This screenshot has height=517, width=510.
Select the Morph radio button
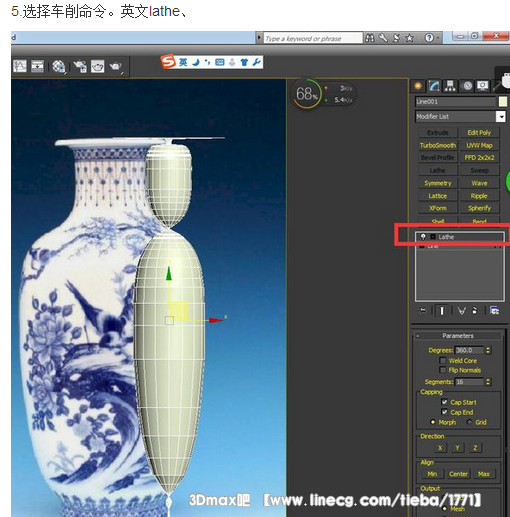(x=433, y=422)
